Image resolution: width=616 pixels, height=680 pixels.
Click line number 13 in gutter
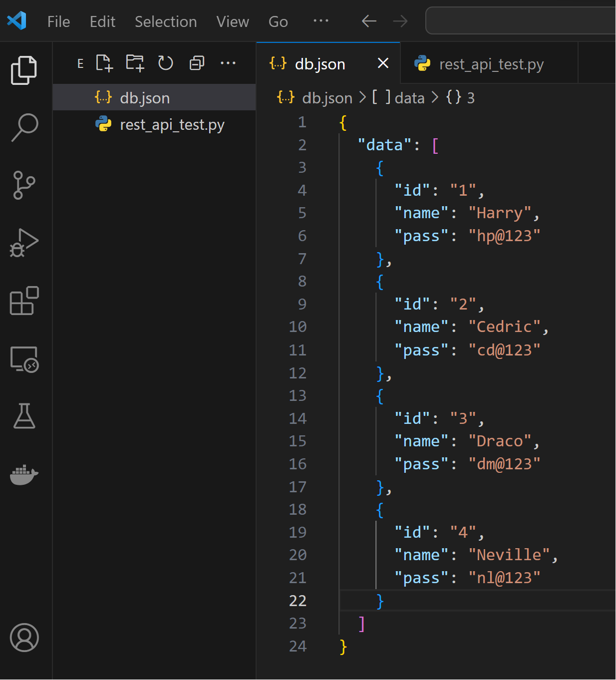[298, 395]
